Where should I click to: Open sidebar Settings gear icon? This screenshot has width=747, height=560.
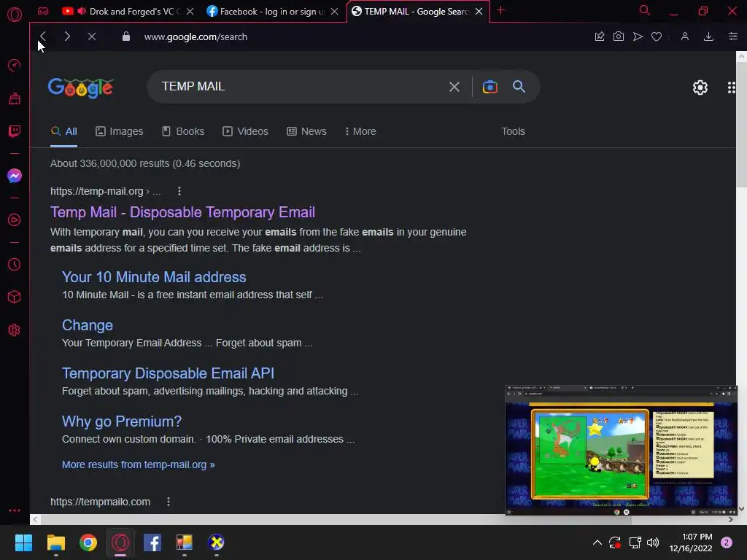(x=15, y=330)
